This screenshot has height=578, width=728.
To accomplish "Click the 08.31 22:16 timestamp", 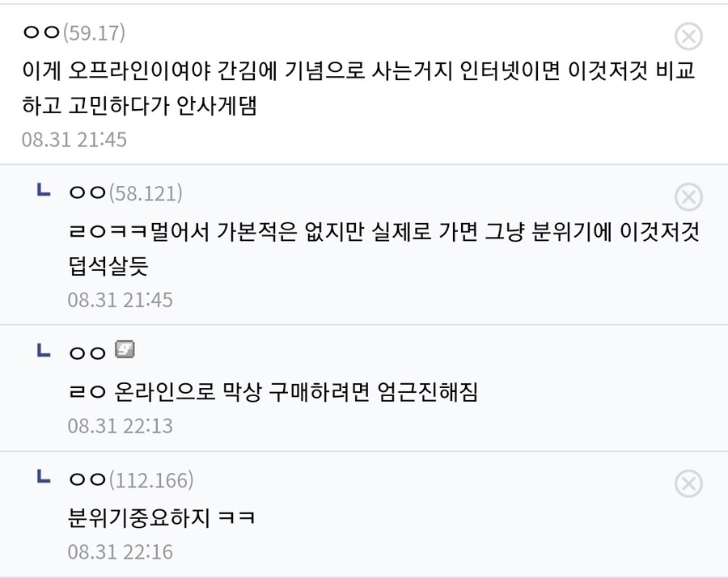I will pos(121,553).
